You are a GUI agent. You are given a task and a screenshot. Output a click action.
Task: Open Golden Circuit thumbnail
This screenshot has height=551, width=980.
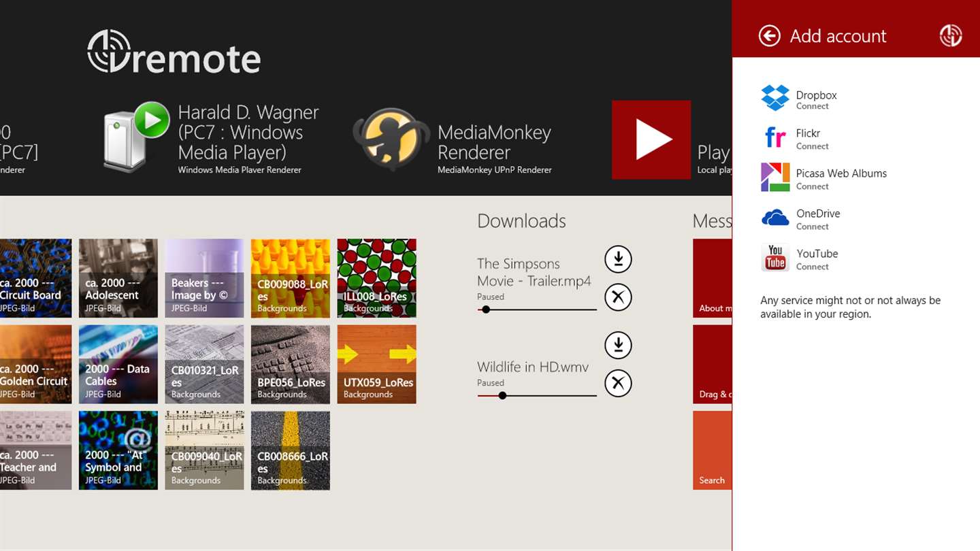(x=35, y=364)
